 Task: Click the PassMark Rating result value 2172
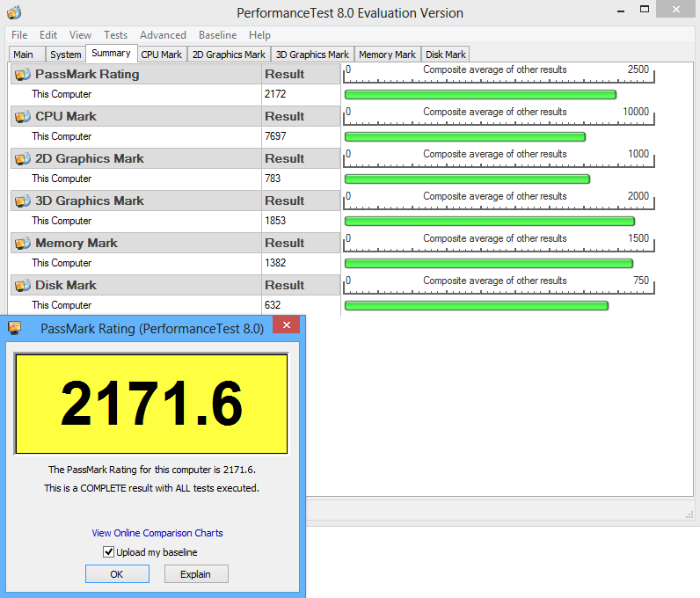click(x=275, y=94)
